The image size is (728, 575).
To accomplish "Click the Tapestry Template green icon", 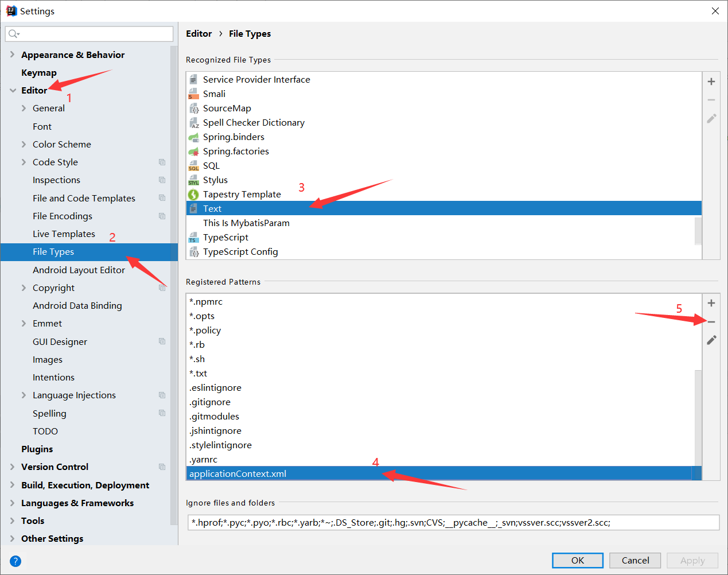I will point(194,194).
